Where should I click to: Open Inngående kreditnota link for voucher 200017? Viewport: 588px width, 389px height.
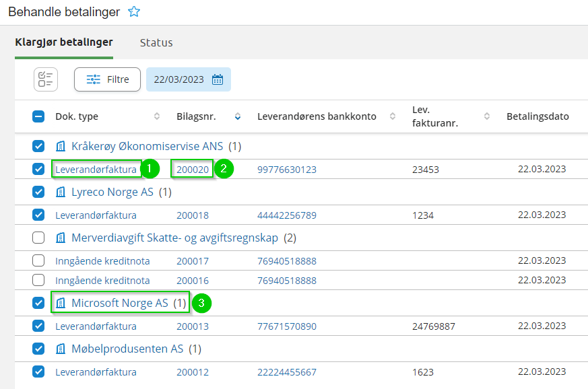tap(102, 261)
